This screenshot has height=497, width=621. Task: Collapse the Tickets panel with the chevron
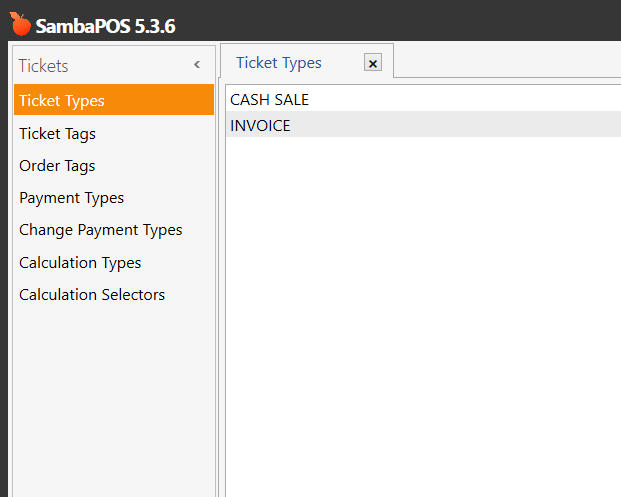pos(197,65)
